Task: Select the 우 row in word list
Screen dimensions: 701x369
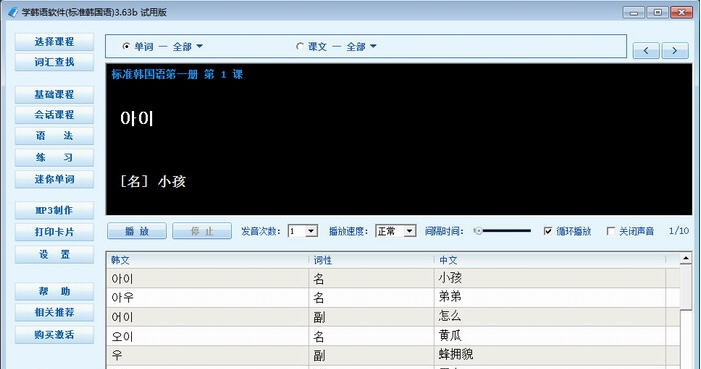Action: tap(393, 355)
